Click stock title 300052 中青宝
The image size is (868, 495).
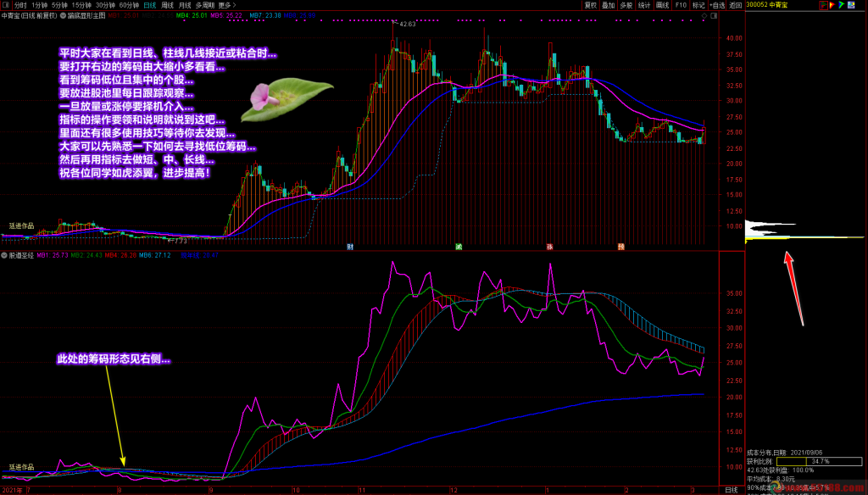pos(766,5)
